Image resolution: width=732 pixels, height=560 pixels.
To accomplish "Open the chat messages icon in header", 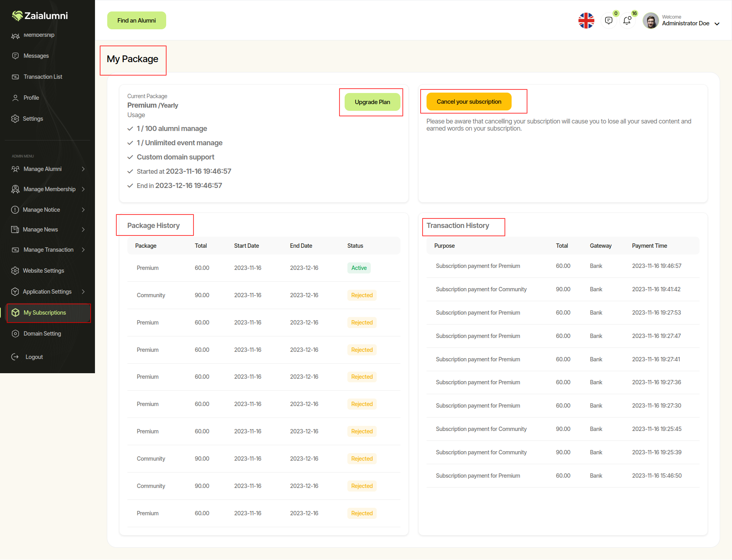I will tap(609, 21).
